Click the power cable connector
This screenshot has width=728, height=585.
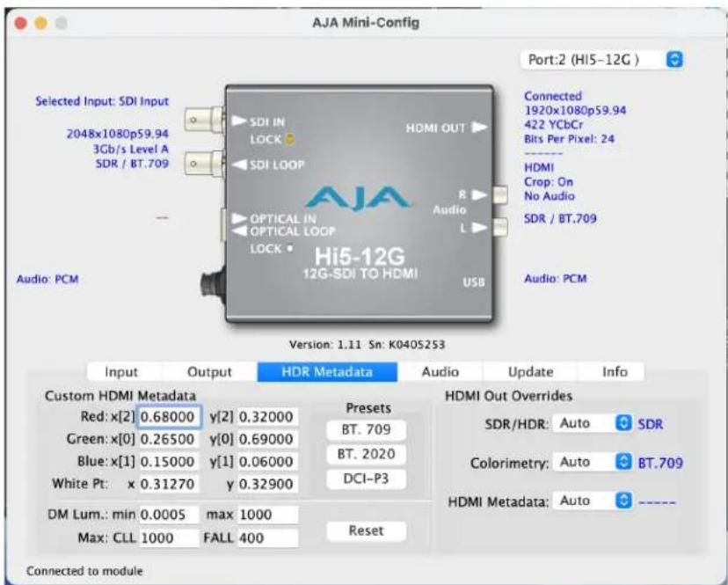click(214, 284)
